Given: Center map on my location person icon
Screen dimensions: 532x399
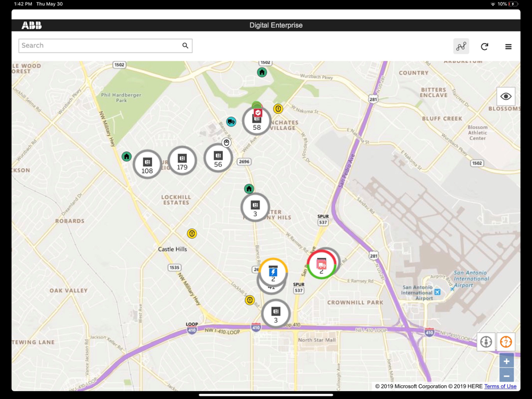Looking at the screenshot, I should [486, 342].
